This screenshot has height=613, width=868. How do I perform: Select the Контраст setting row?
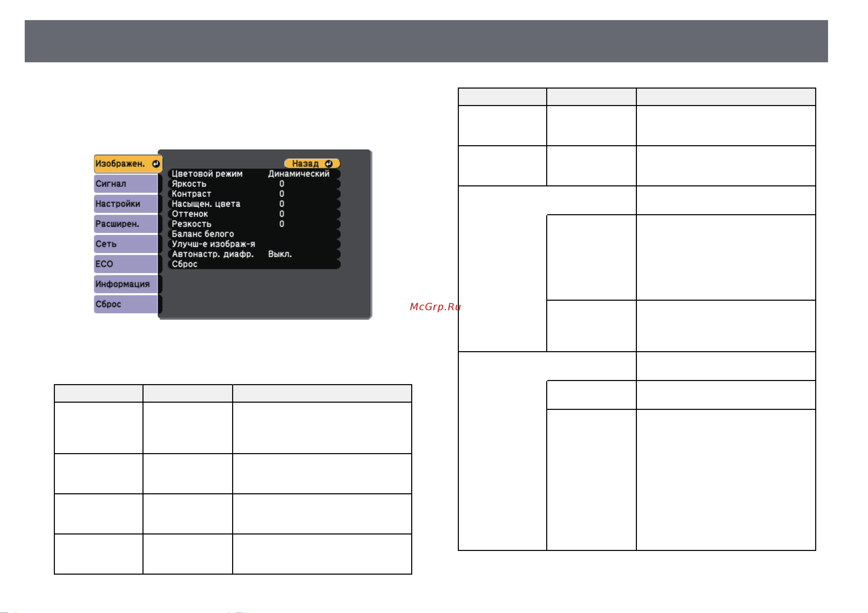tap(254, 194)
